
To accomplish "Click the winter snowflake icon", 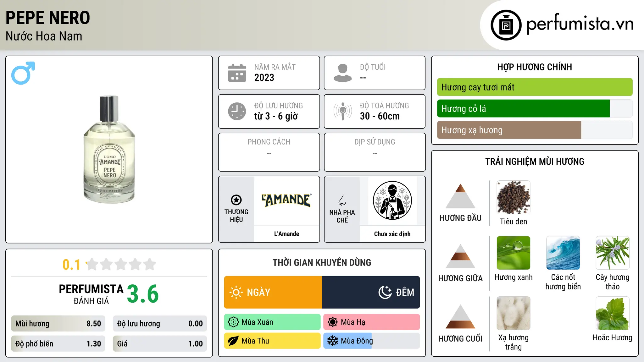I will tap(333, 341).
